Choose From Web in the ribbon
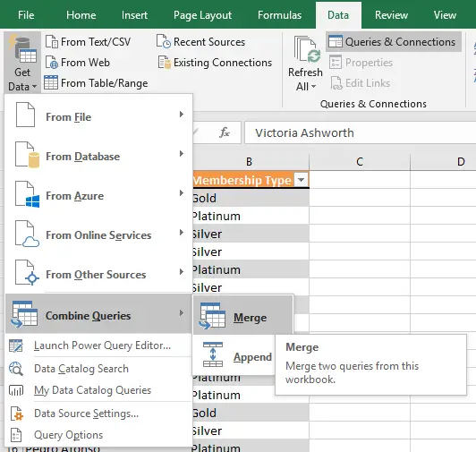 pyautogui.click(x=85, y=63)
